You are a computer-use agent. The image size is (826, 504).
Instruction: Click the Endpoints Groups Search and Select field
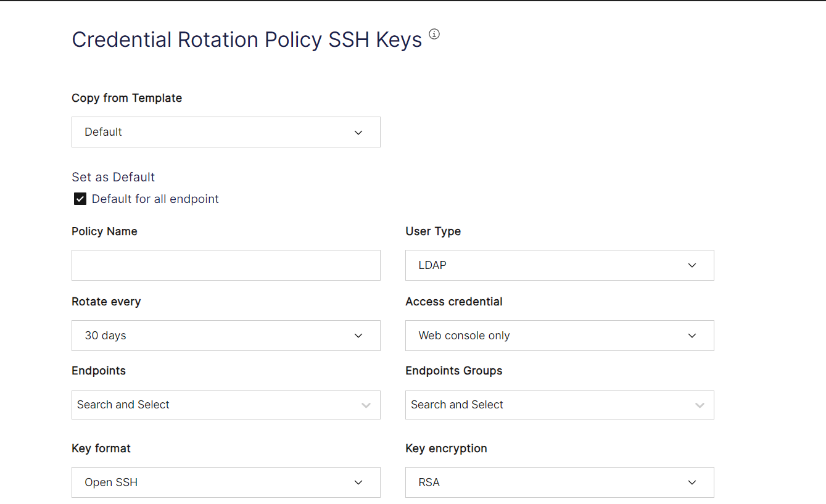pos(518,405)
